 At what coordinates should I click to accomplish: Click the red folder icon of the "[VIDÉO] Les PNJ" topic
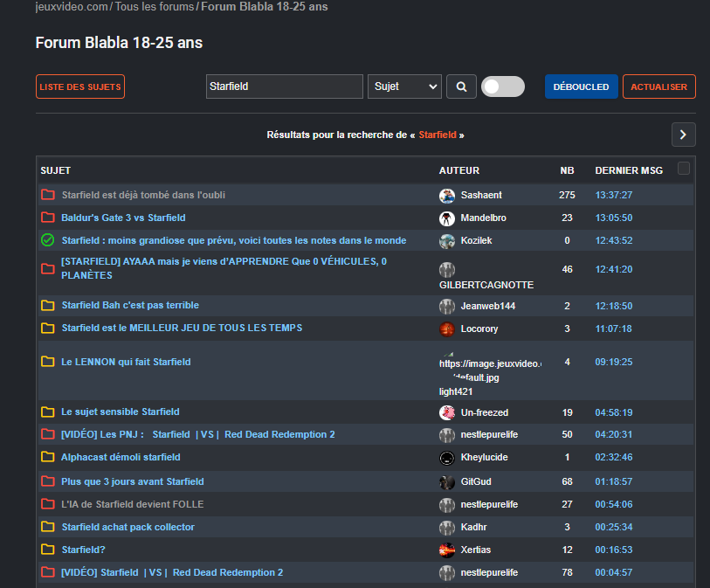[x=47, y=434]
